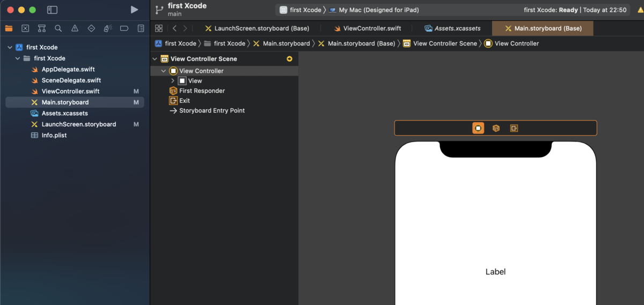
Task: Switch to Assets.xcassets tab
Action: pos(452,28)
